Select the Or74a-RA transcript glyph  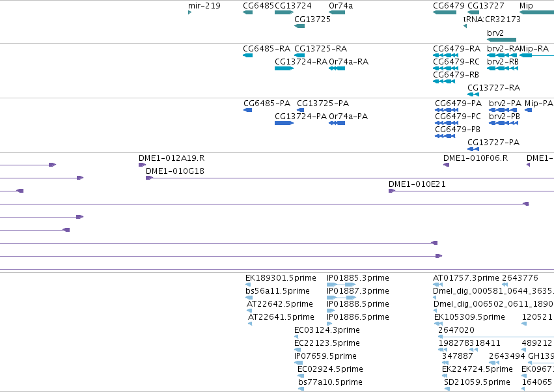(x=337, y=68)
